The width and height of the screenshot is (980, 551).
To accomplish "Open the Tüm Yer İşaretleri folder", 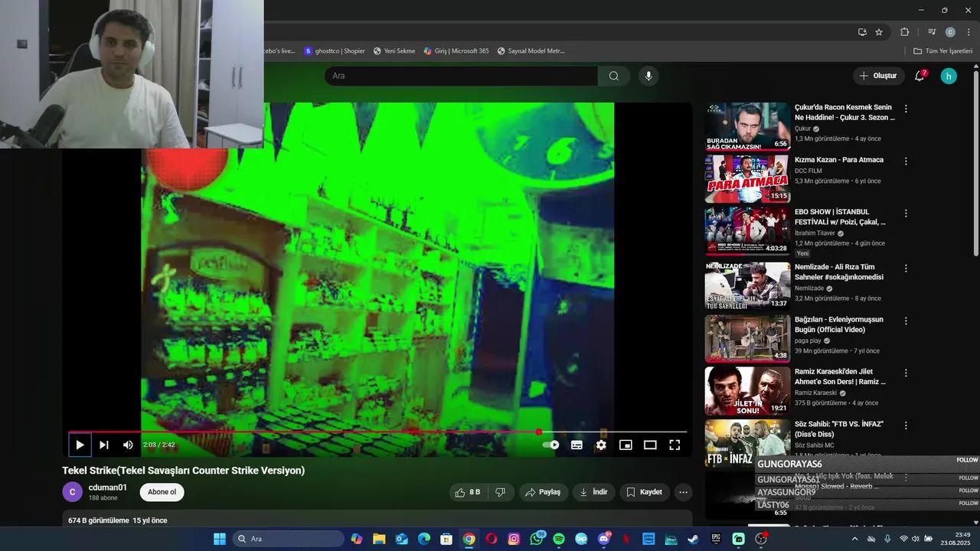I will click(943, 51).
